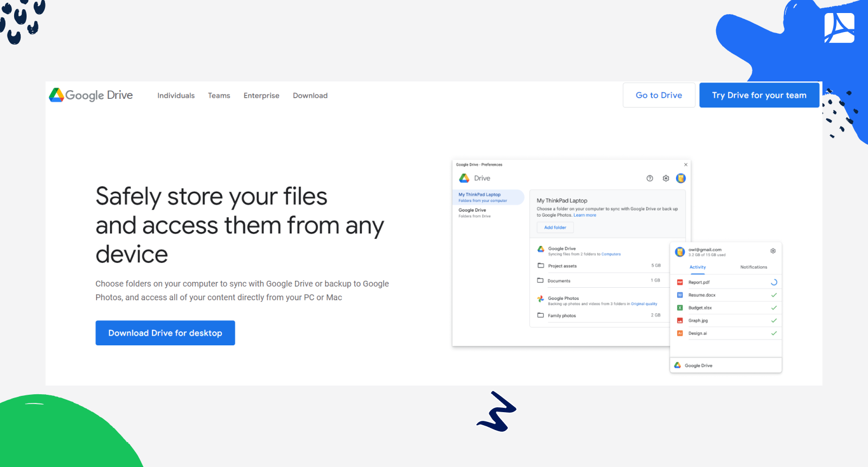The height and width of the screenshot is (467, 868).
Task: Click the Computers link under Google Drive
Action: pyautogui.click(x=611, y=254)
